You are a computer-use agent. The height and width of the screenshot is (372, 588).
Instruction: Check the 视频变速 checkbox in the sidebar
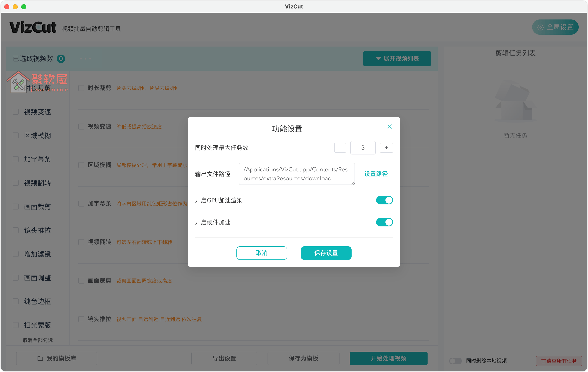16,112
